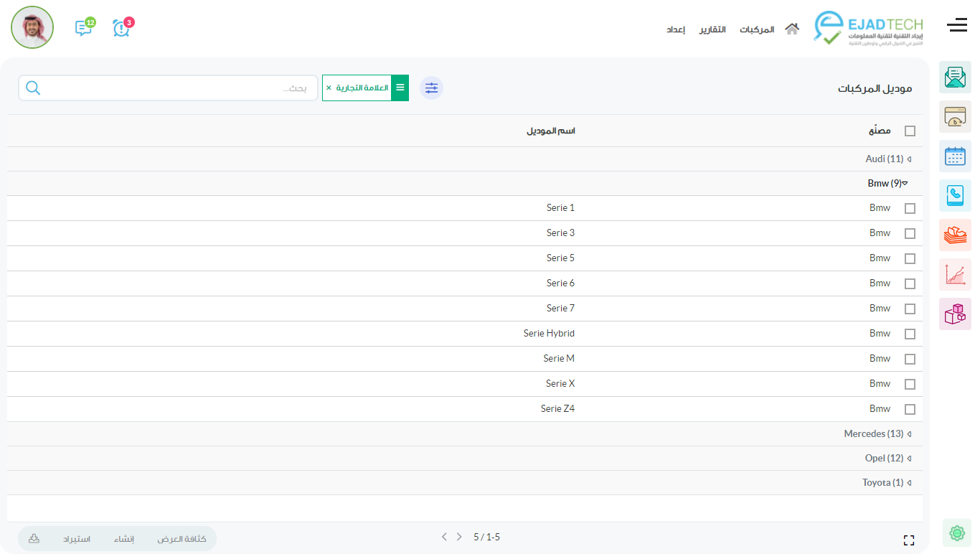Click the إنشاء button
The image size is (980, 554).
(124, 539)
